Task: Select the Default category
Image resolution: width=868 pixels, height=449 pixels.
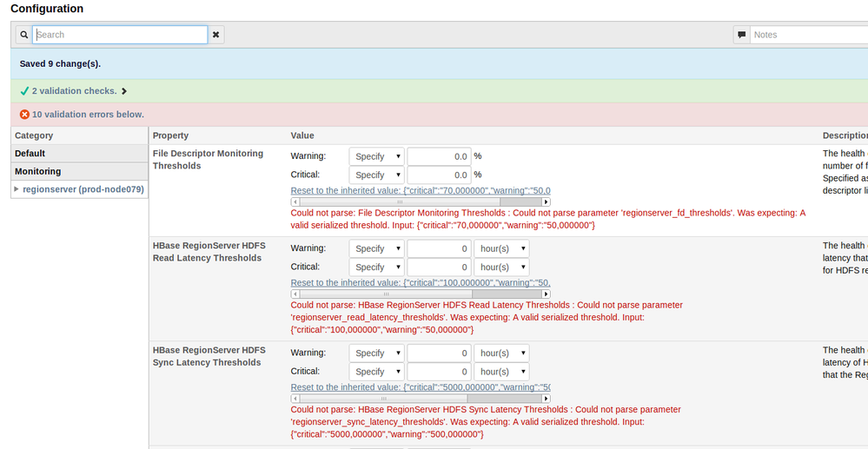Action: pos(30,153)
